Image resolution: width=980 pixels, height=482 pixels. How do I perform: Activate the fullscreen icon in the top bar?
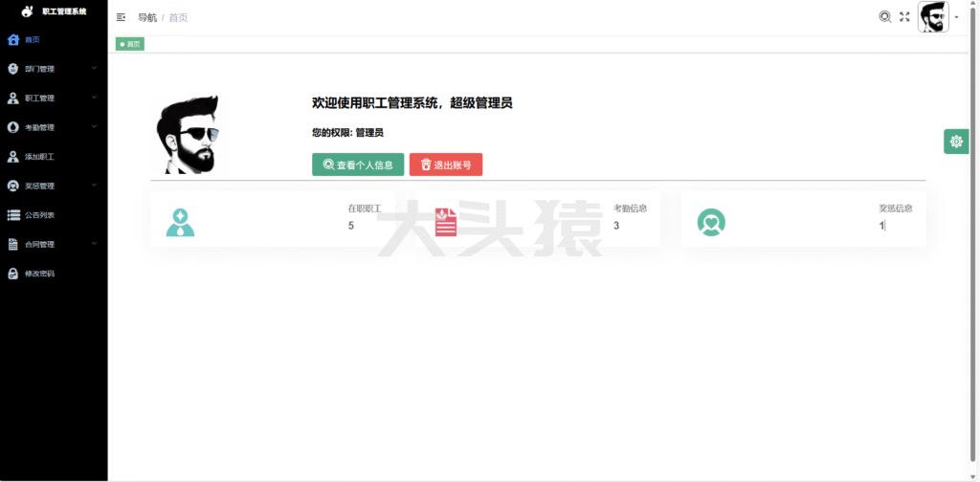904,17
